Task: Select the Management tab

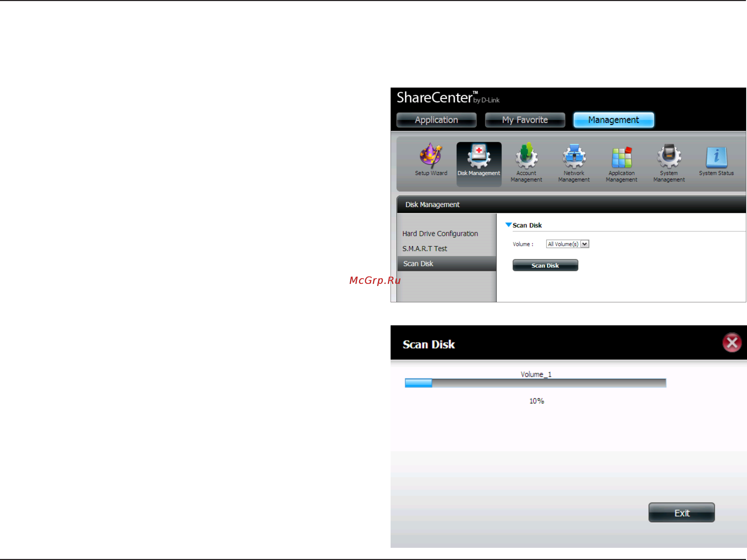Action: (614, 120)
